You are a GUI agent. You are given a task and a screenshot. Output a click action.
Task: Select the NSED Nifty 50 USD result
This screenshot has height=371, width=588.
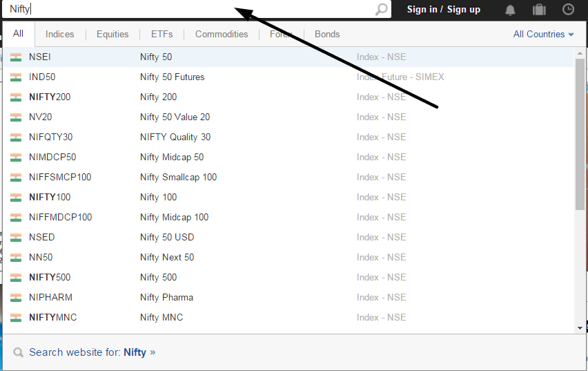coord(288,238)
